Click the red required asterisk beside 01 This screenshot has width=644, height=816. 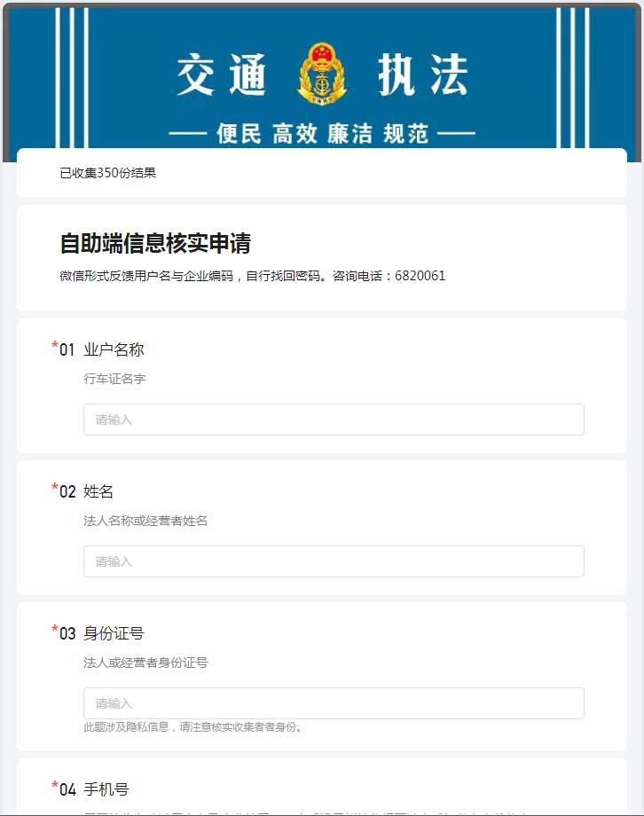54,346
